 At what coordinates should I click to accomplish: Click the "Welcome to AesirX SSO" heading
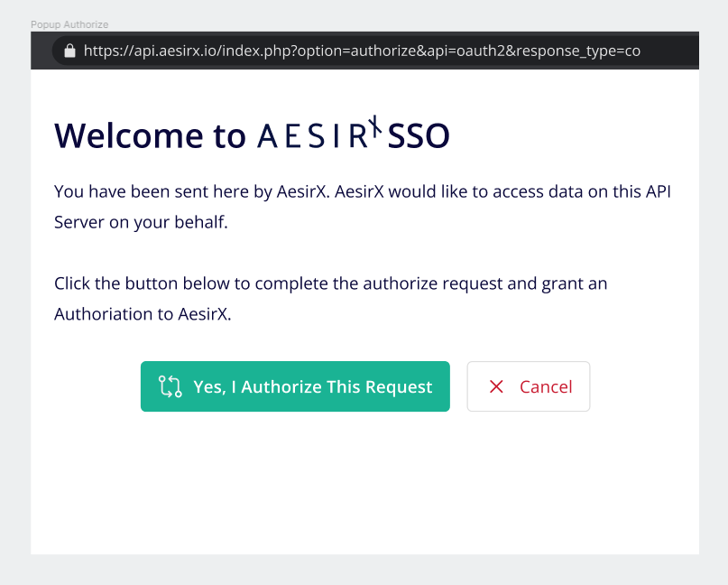(x=253, y=135)
